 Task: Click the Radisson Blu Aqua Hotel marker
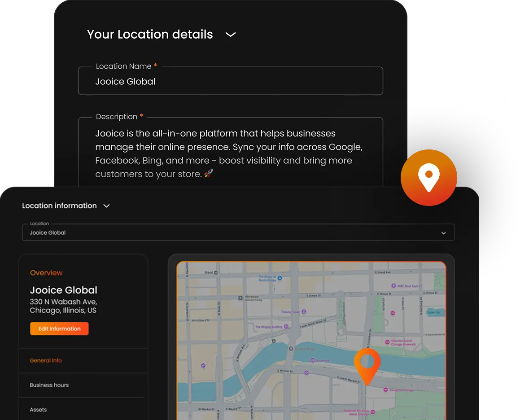373,412
